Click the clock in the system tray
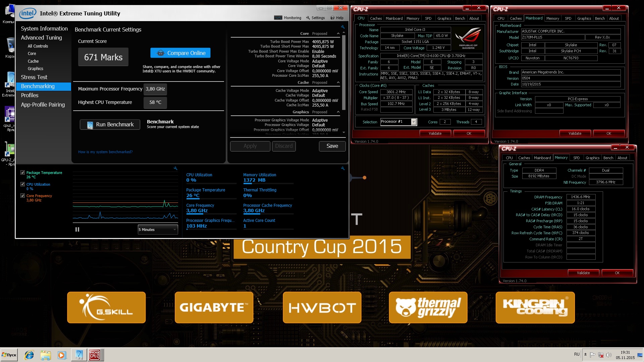 tap(625, 355)
